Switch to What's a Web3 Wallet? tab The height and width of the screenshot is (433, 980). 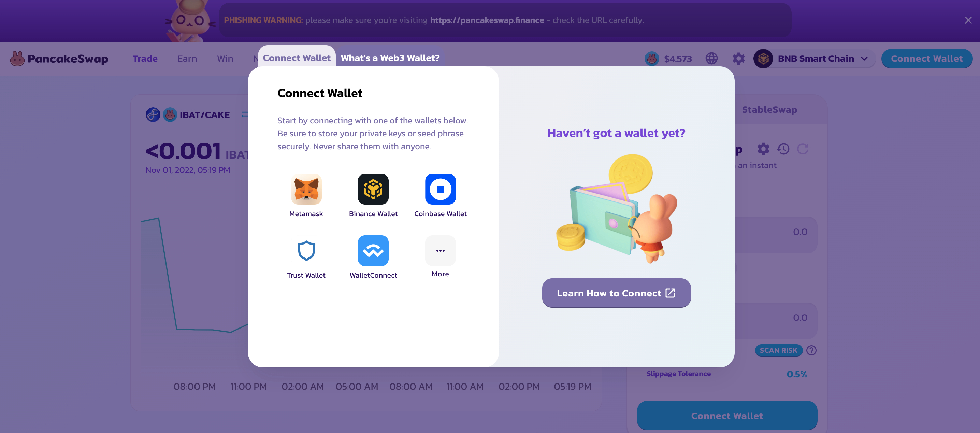(390, 58)
